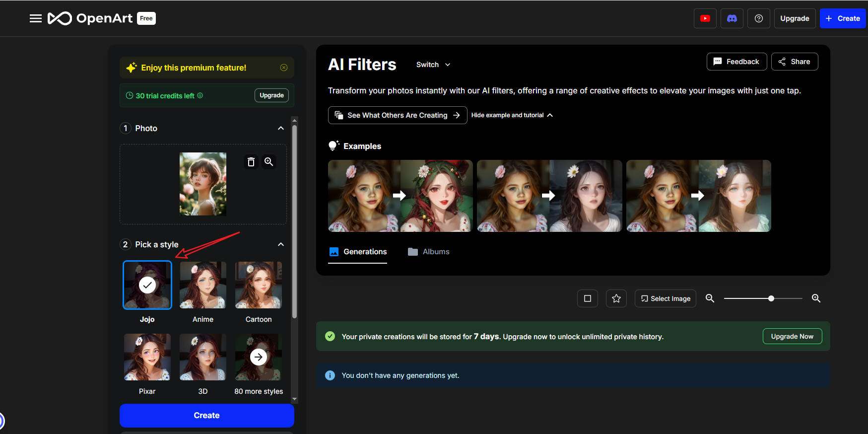
Task: Open the YouTube channel icon
Action: (705, 18)
